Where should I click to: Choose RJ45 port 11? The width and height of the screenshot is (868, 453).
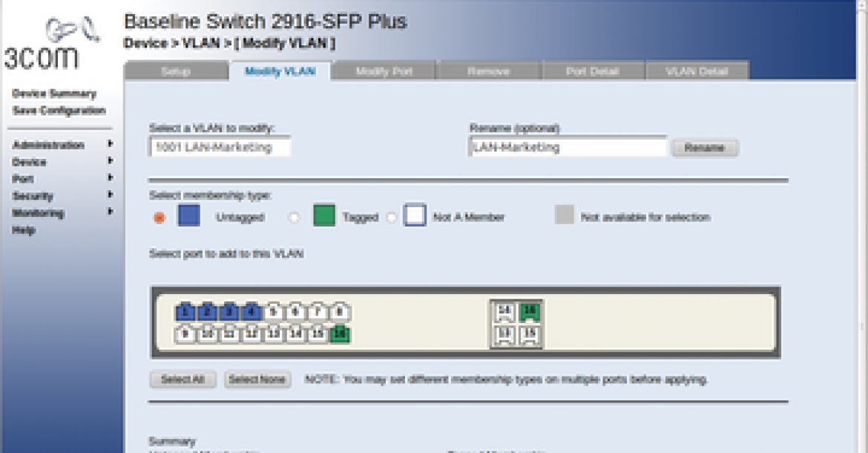228,334
